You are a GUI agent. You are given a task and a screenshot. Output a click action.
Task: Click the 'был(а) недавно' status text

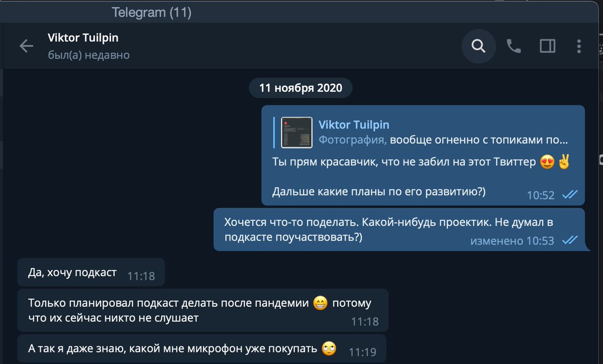click(x=88, y=55)
